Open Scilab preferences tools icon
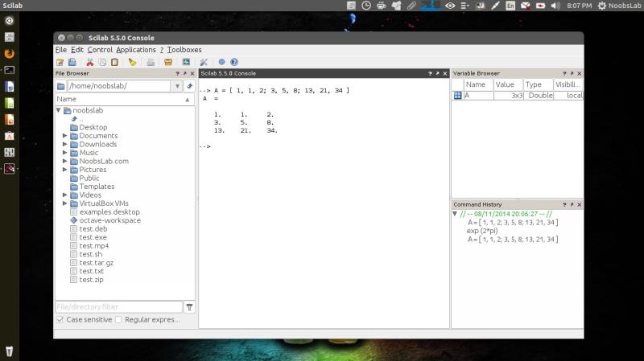The width and height of the screenshot is (644, 361). 204,63
